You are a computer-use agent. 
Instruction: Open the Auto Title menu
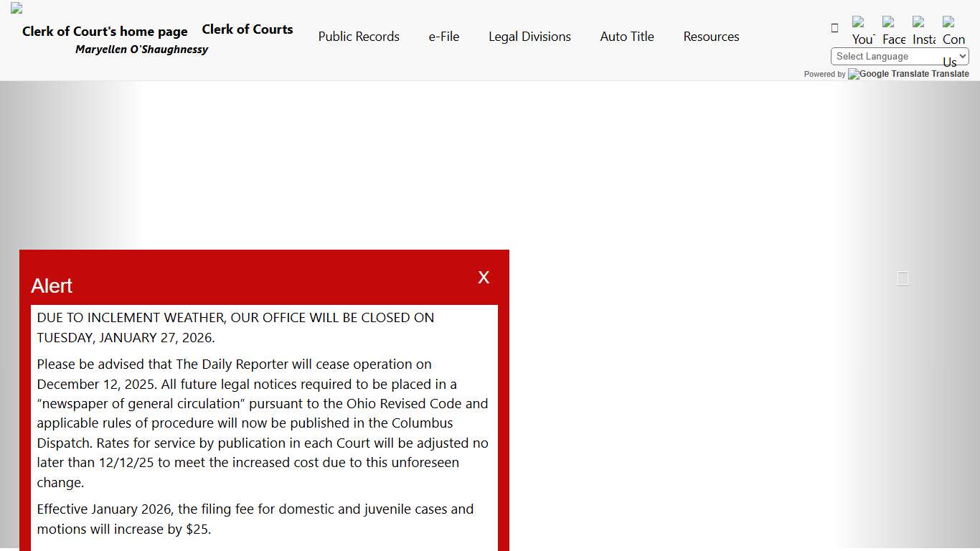(627, 37)
